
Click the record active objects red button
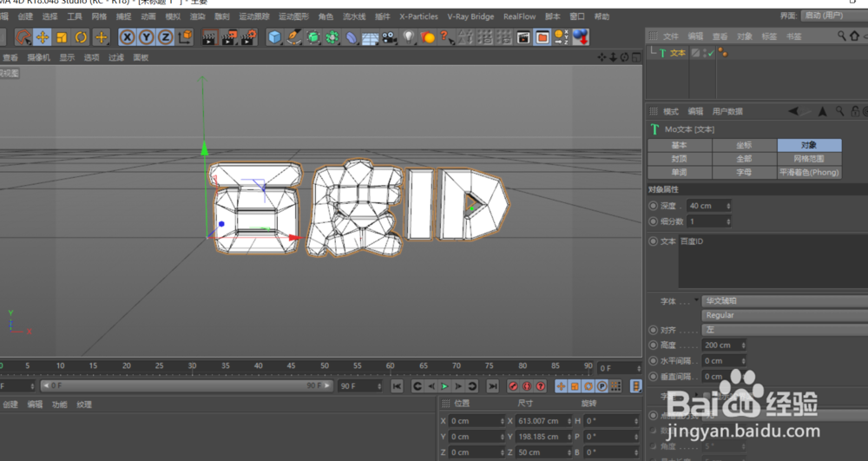tap(513, 386)
